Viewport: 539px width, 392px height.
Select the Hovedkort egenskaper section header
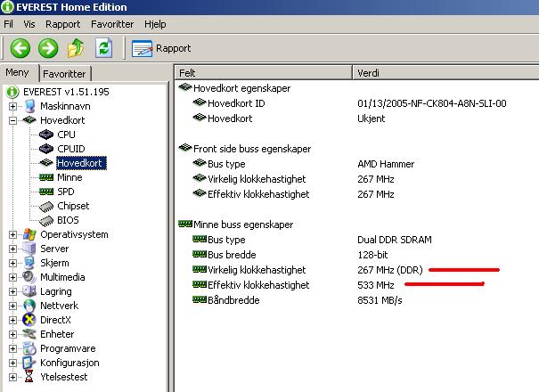click(x=241, y=88)
